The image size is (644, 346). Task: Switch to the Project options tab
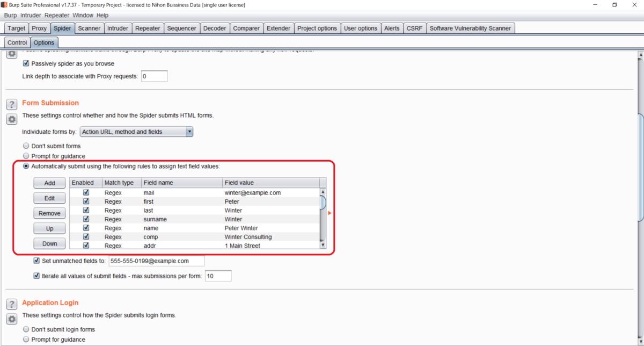[x=317, y=28]
